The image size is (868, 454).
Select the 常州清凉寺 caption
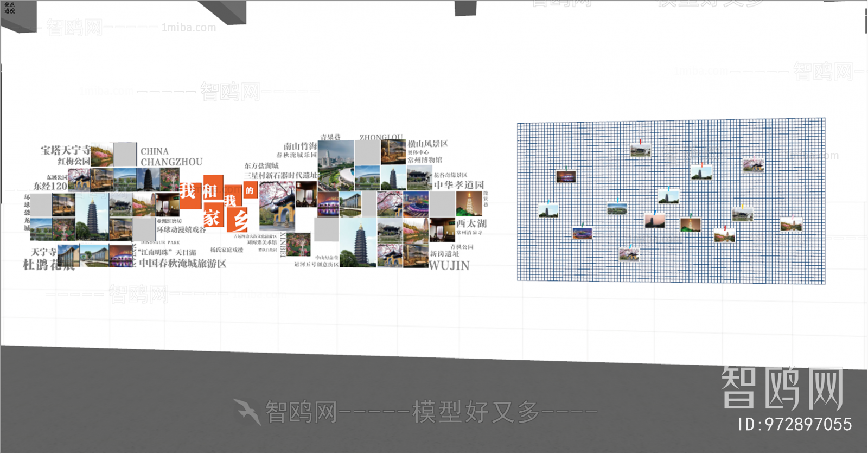click(x=469, y=233)
